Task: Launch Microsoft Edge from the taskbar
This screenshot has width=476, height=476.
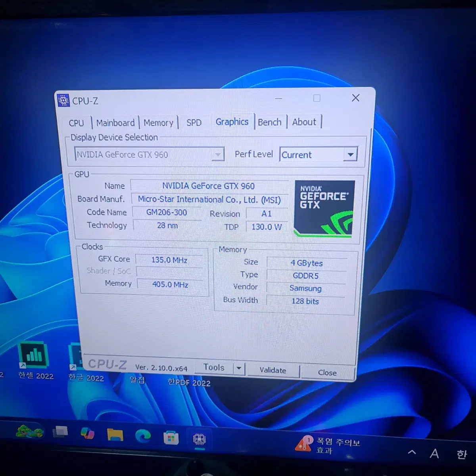Action: [x=143, y=436]
